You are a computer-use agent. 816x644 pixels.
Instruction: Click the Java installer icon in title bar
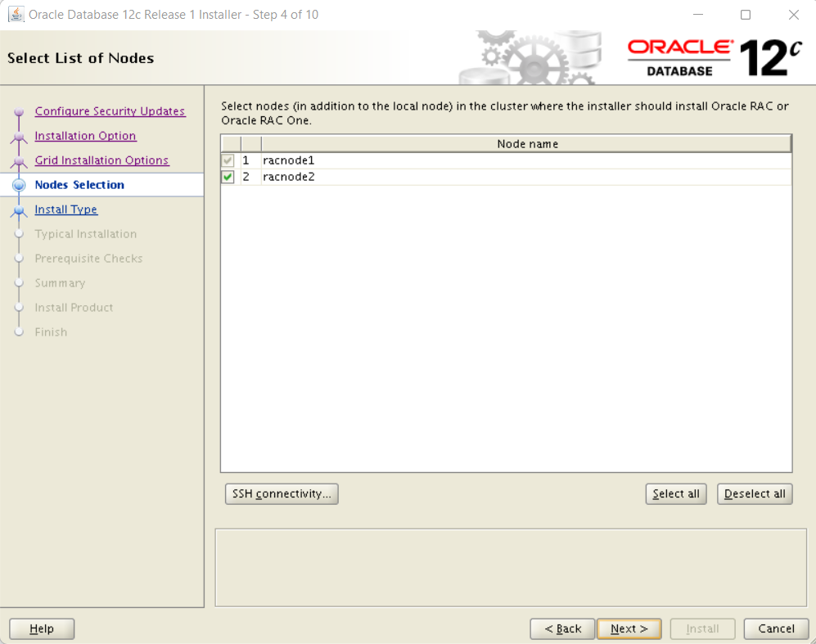pos(16,14)
